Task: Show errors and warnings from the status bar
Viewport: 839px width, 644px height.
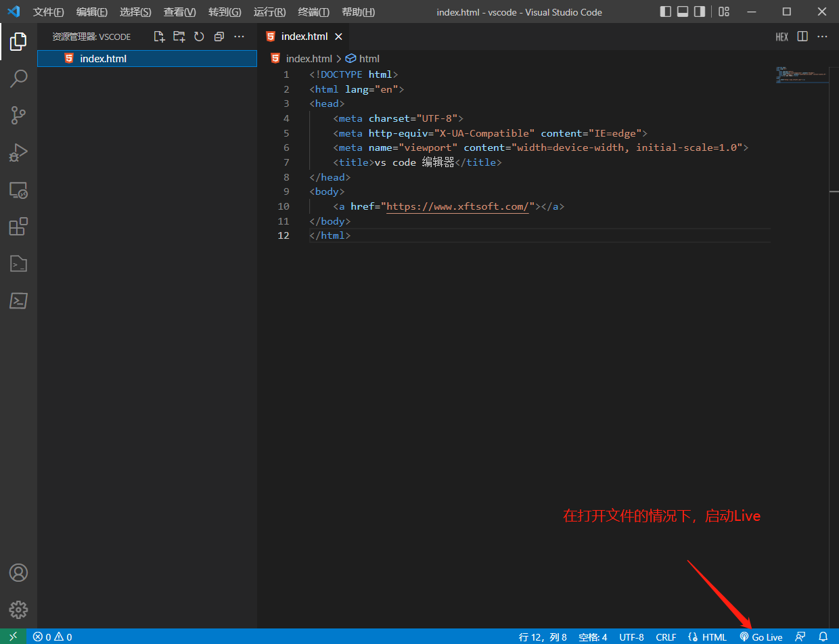Action: (x=51, y=637)
